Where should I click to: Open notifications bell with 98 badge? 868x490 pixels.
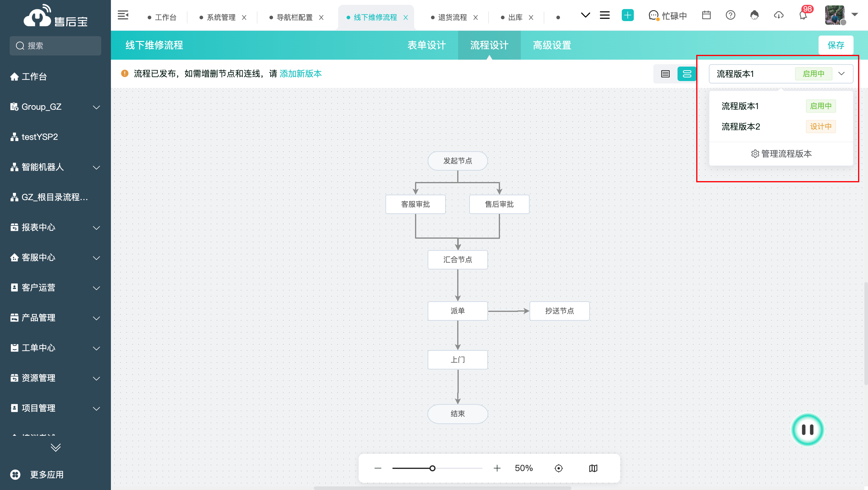[803, 15]
